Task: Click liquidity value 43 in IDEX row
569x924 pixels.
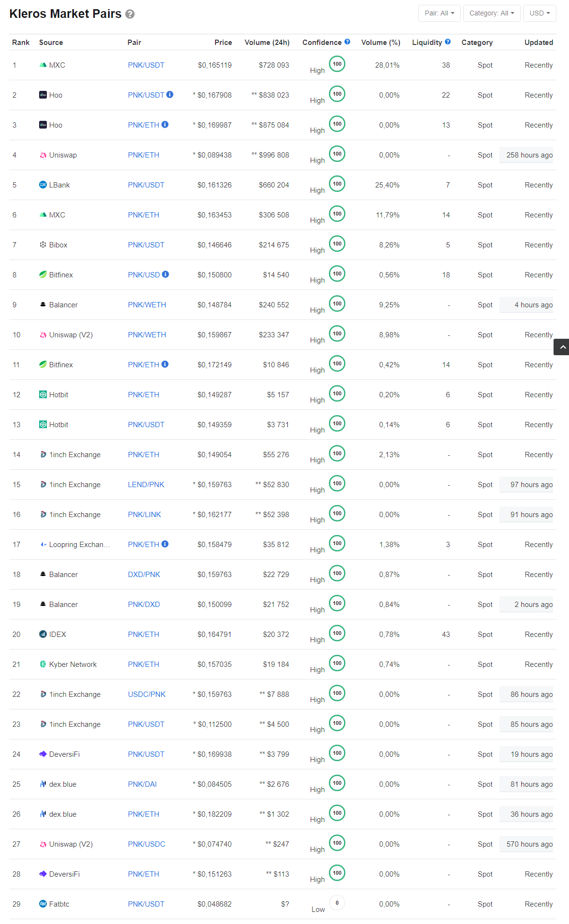Action: click(446, 635)
